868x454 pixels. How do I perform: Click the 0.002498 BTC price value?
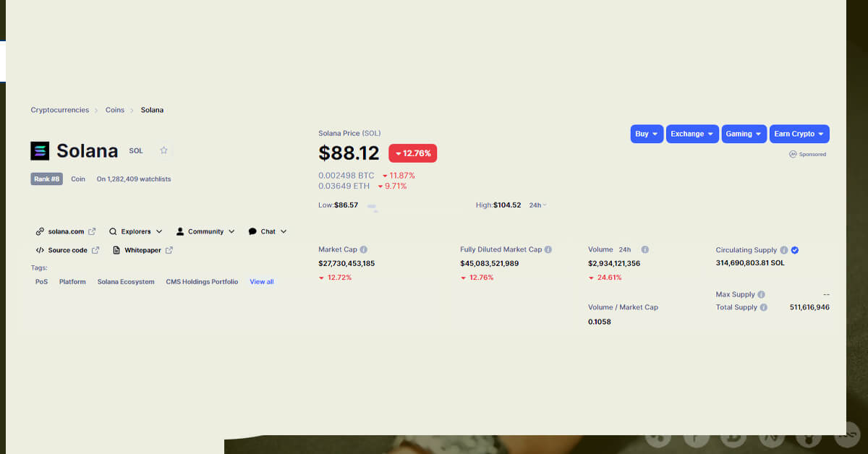[x=346, y=176]
